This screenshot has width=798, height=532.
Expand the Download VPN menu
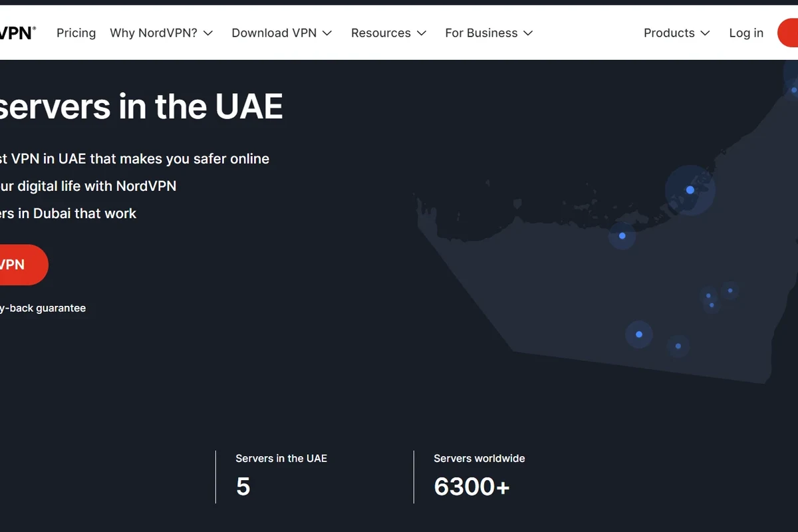coord(282,33)
